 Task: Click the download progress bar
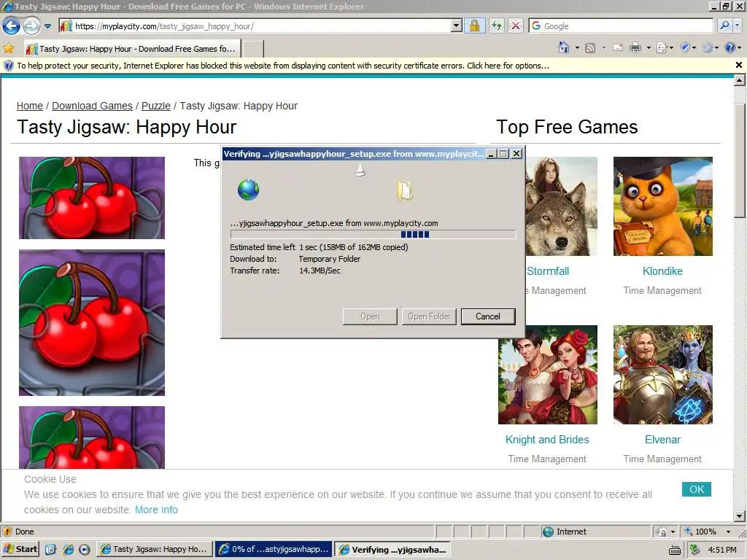(x=373, y=234)
